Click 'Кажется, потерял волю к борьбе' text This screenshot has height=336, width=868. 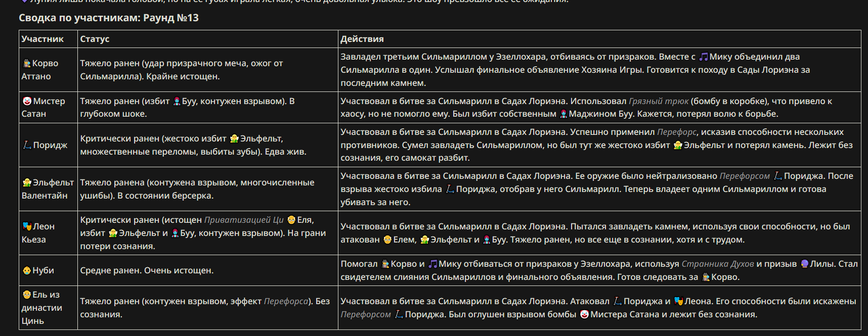pos(707,114)
